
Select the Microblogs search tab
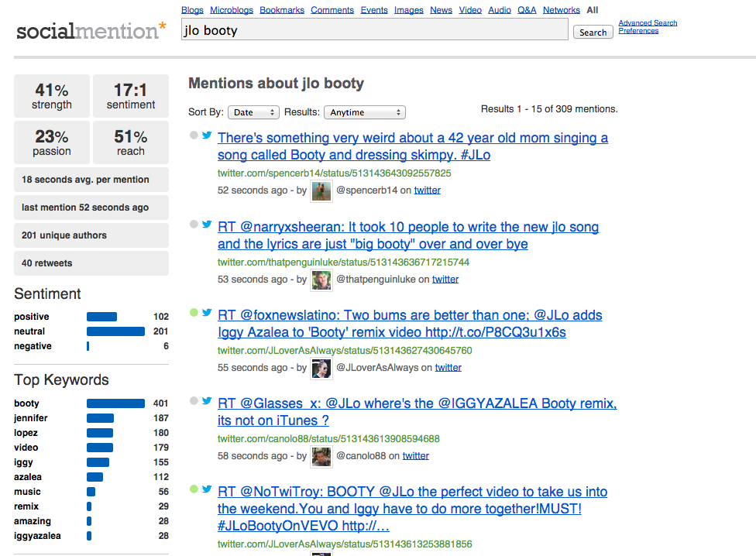click(232, 10)
